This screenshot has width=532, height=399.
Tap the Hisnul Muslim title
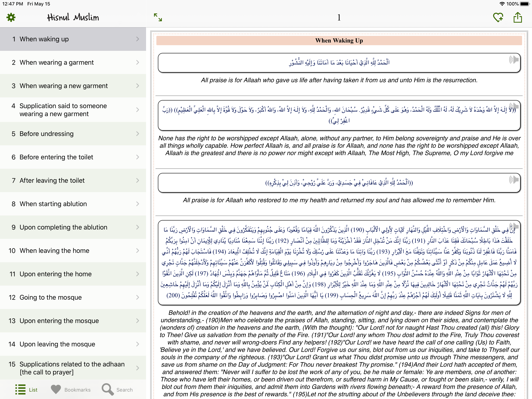(73, 17)
